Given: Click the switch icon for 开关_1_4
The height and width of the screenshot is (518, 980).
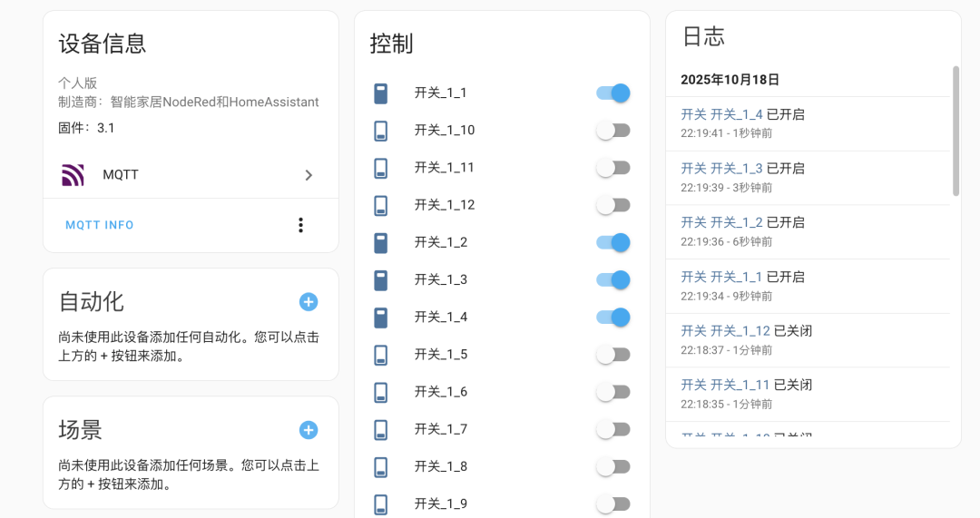Looking at the screenshot, I should click(380, 318).
